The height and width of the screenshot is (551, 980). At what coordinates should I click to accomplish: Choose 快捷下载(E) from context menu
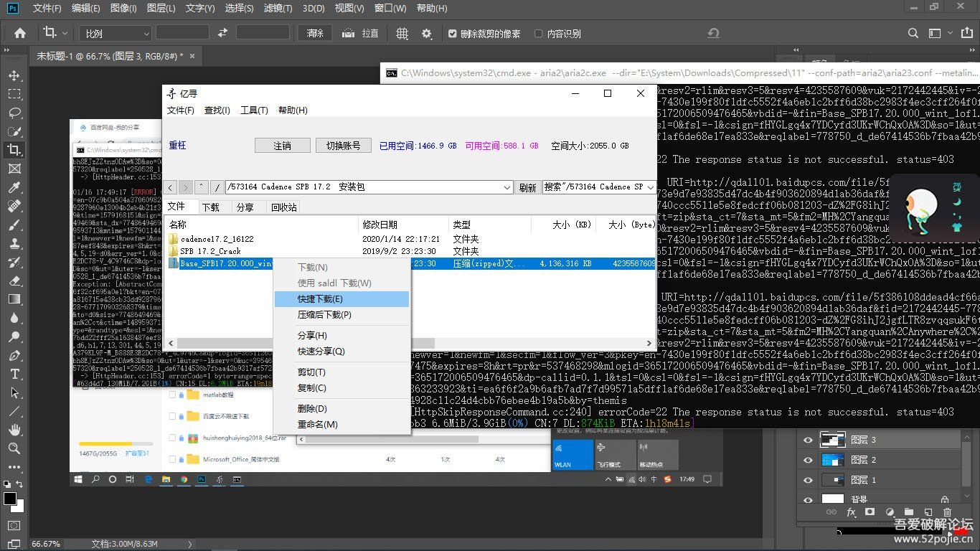click(x=341, y=299)
